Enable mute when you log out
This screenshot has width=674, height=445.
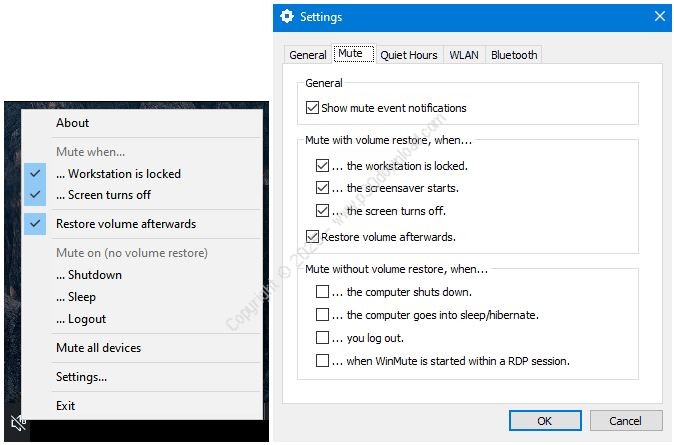pyautogui.click(x=322, y=338)
